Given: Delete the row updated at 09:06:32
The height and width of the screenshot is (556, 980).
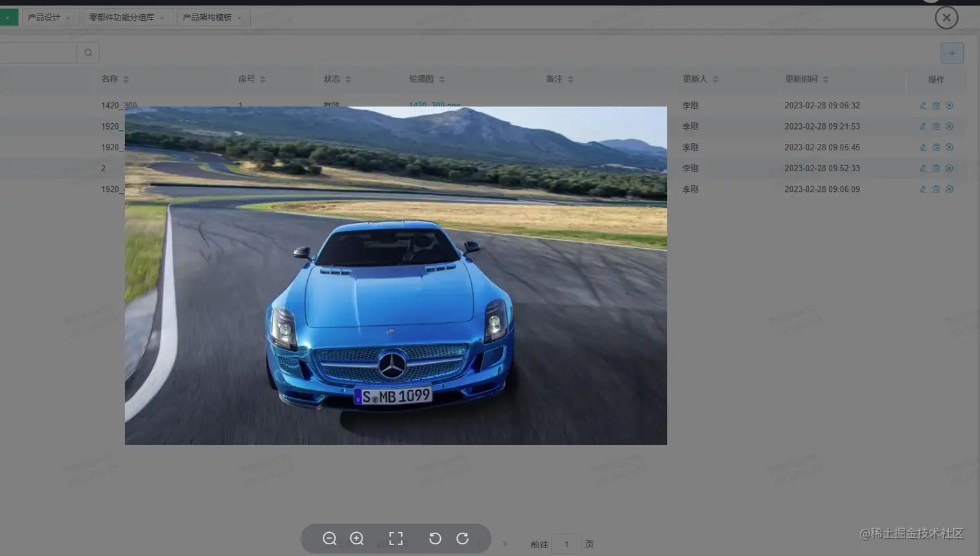Looking at the screenshot, I should pos(936,106).
